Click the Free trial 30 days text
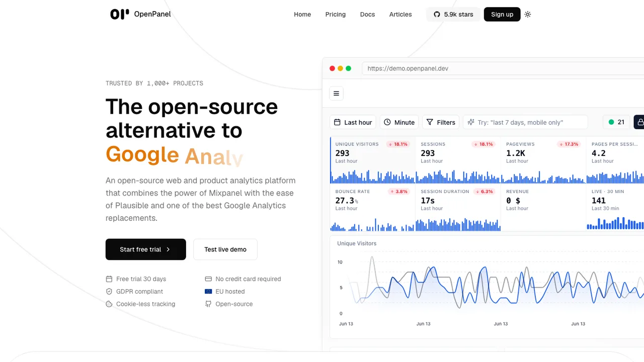The image size is (644, 362). click(x=141, y=279)
